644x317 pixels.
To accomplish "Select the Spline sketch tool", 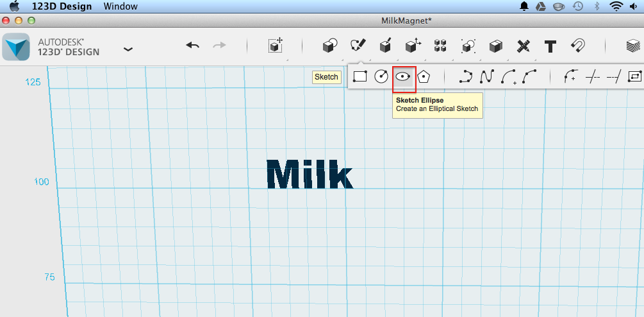I will pyautogui.click(x=487, y=76).
